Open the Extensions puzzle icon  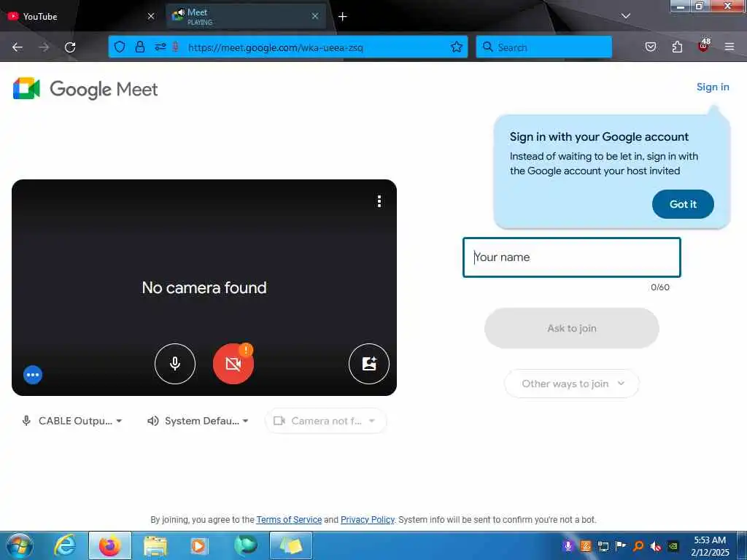click(677, 47)
